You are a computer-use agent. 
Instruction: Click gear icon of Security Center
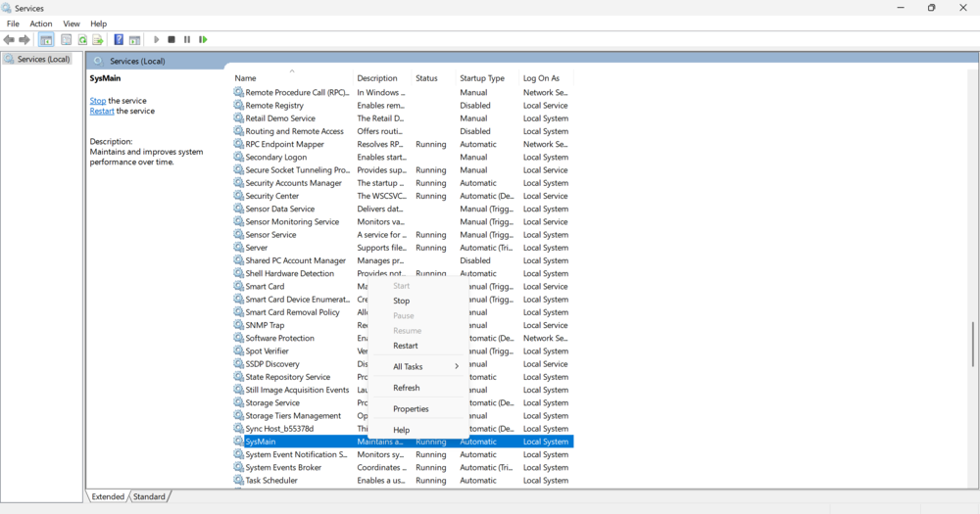pyautogui.click(x=238, y=196)
